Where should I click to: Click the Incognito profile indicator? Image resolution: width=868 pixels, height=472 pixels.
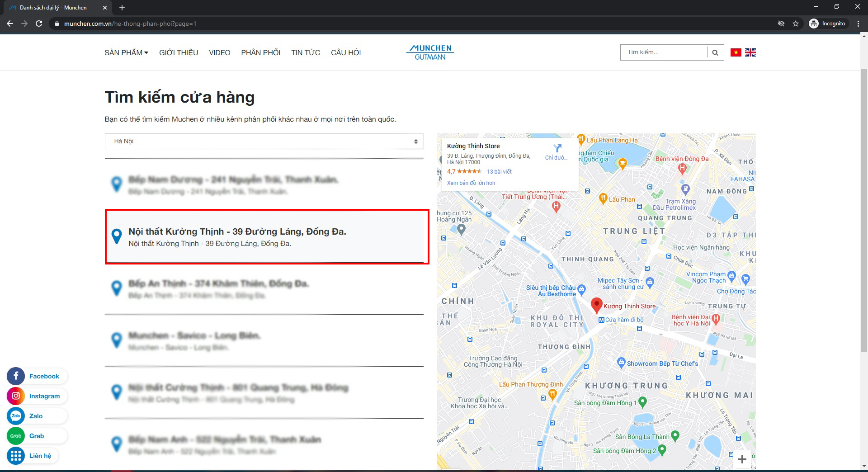coord(827,24)
